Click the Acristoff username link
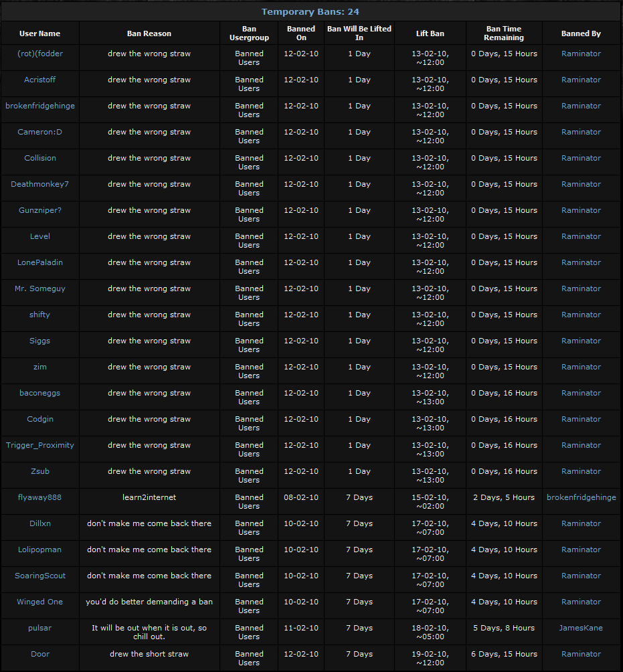Viewport: 623px width, 672px height. (x=40, y=80)
